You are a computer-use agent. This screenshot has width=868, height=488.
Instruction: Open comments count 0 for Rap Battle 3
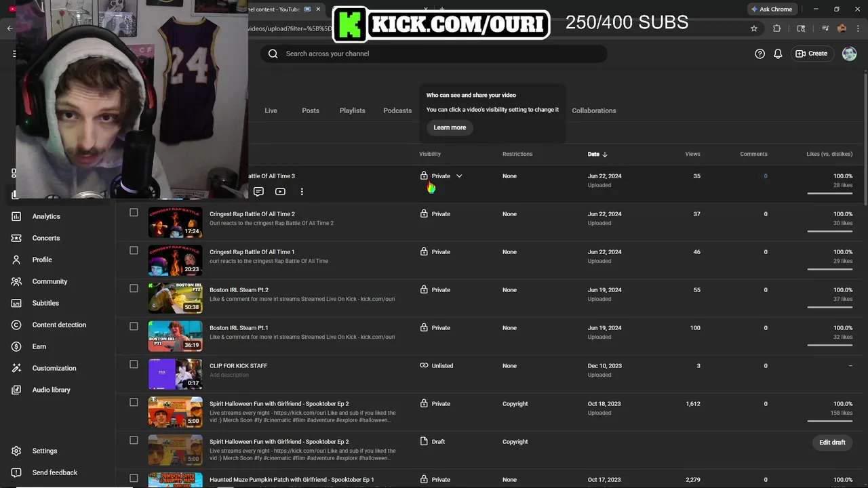[766, 176]
